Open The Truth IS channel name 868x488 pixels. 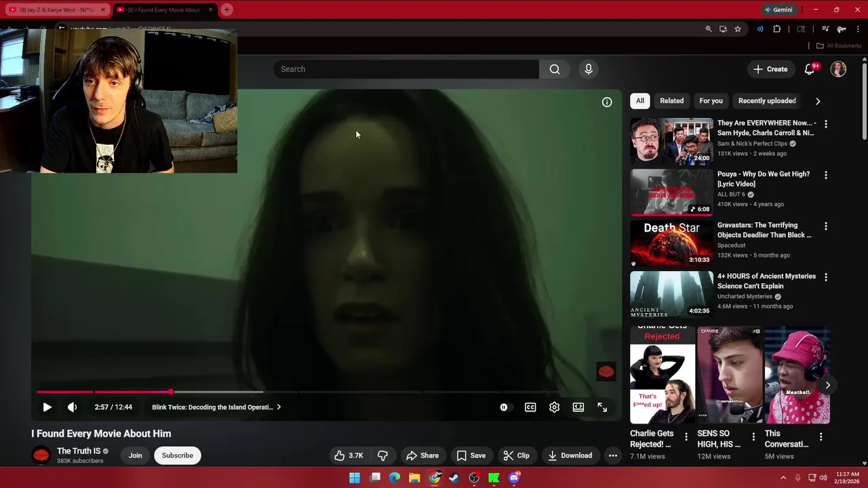pos(79,451)
